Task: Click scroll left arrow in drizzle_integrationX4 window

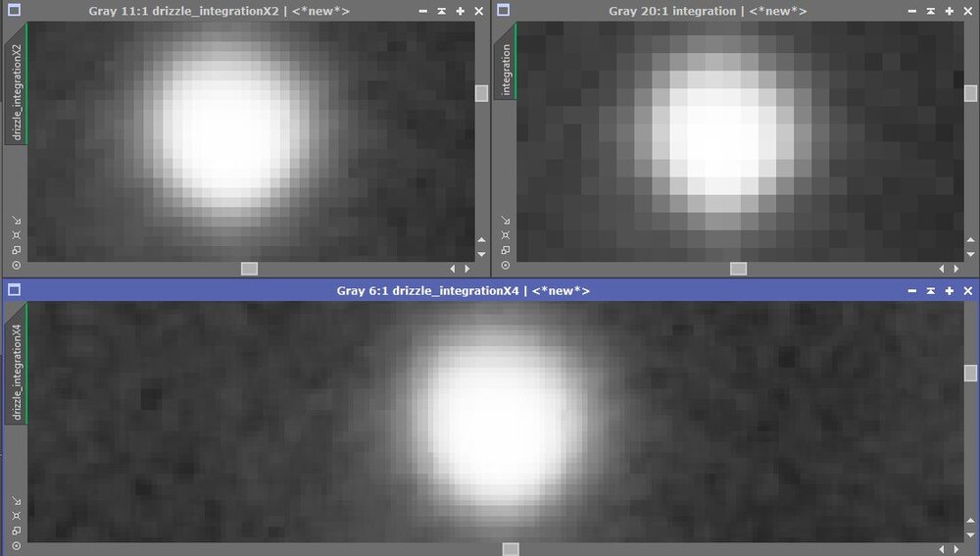Action: pyautogui.click(x=943, y=549)
